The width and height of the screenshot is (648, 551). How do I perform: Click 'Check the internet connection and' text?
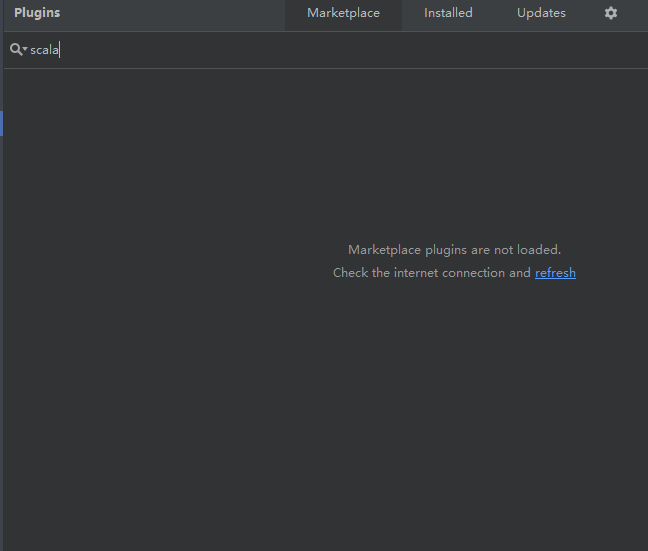[x=431, y=273]
